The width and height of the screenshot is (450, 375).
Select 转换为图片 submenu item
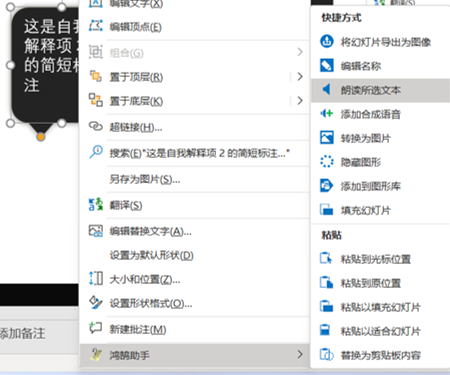[380, 138]
